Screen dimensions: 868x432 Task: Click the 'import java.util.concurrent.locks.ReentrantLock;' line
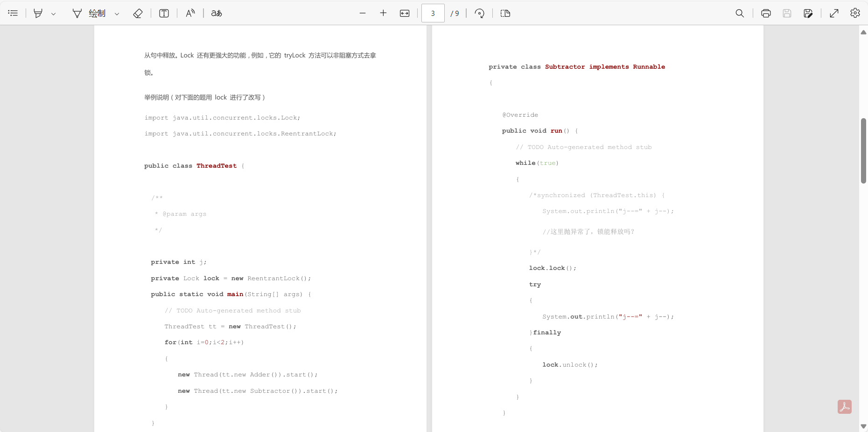click(240, 134)
